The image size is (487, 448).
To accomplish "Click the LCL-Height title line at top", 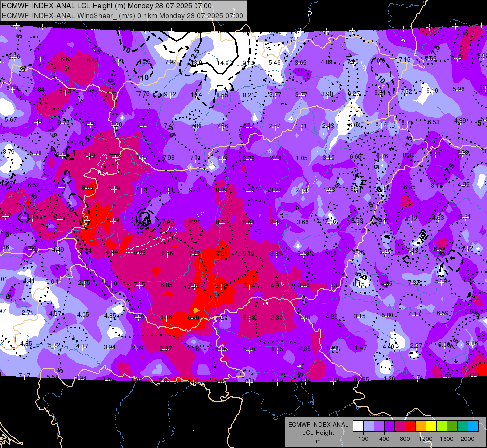I will coord(107,6).
